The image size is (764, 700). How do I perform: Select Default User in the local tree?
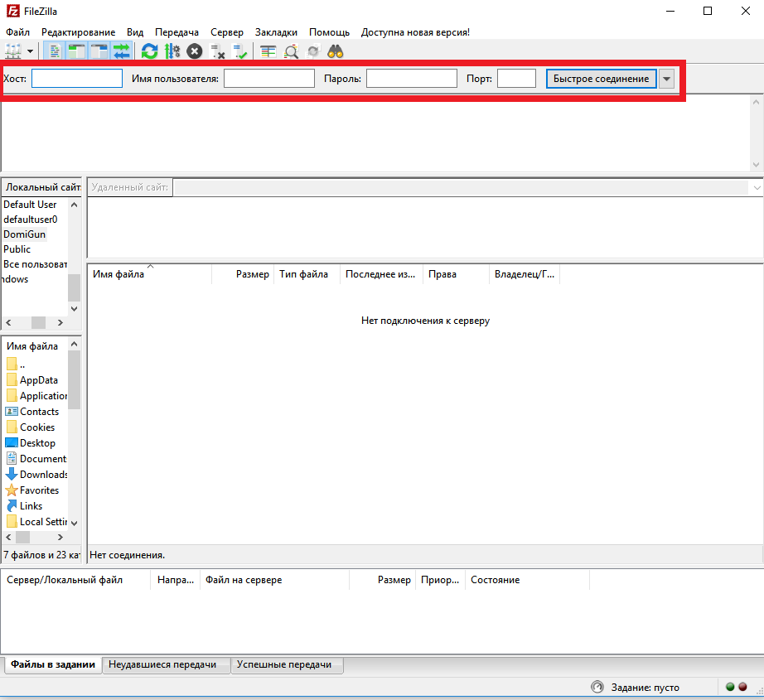click(30, 205)
